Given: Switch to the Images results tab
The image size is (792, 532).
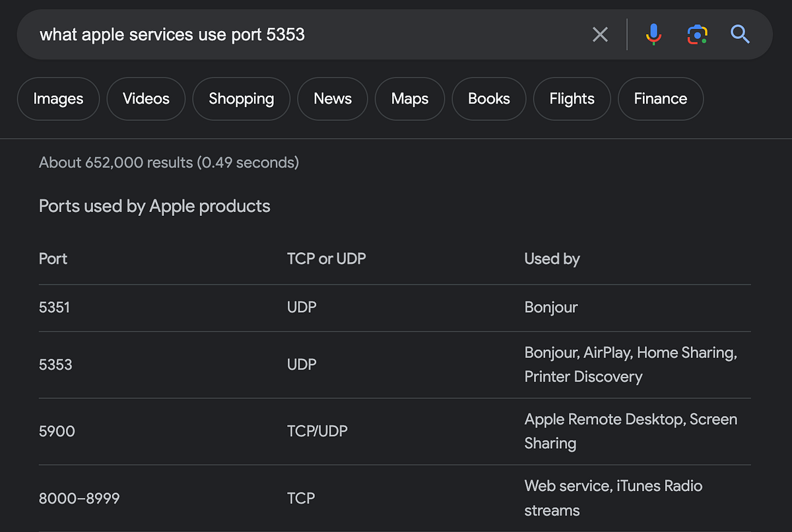Looking at the screenshot, I should click(x=58, y=98).
